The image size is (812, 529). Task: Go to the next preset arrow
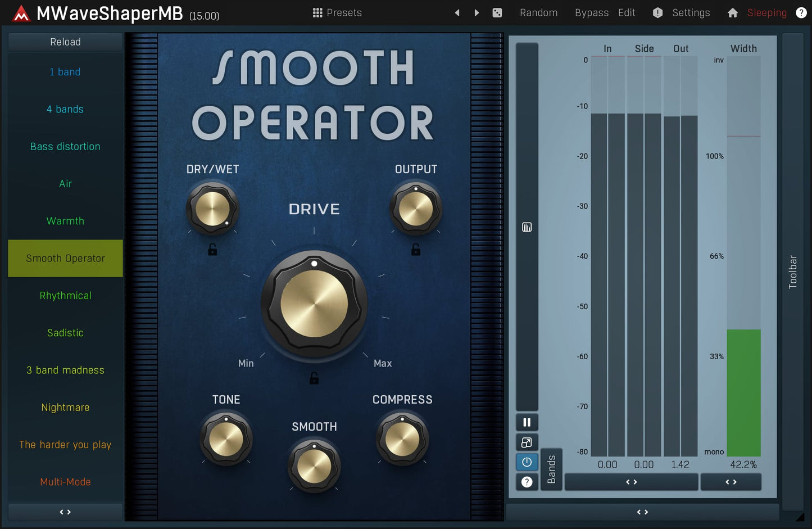pyautogui.click(x=477, y=12)
